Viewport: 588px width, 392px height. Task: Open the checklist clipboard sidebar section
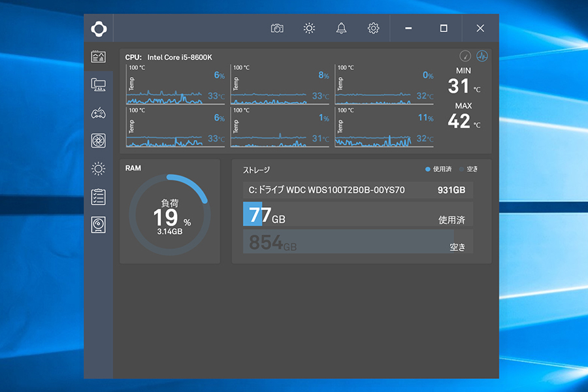tap(98, 197)
